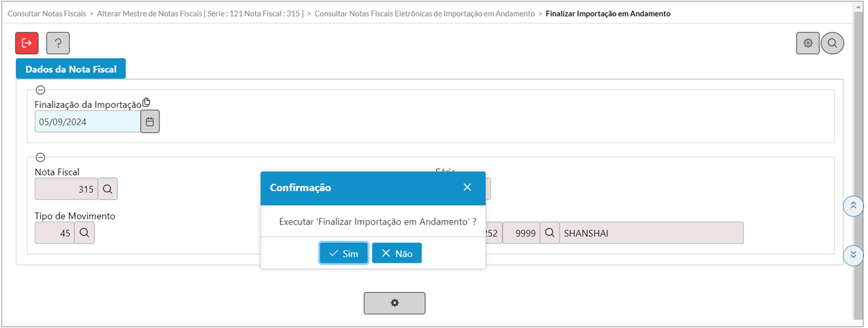
Task: Close the Confirmação dialog with X
Action: [467, 187]
